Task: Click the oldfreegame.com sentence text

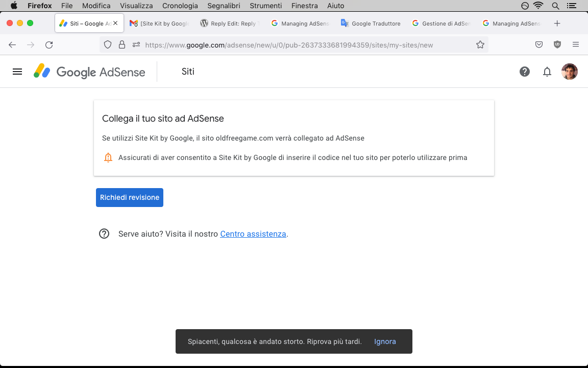Action: coord(233,138)
